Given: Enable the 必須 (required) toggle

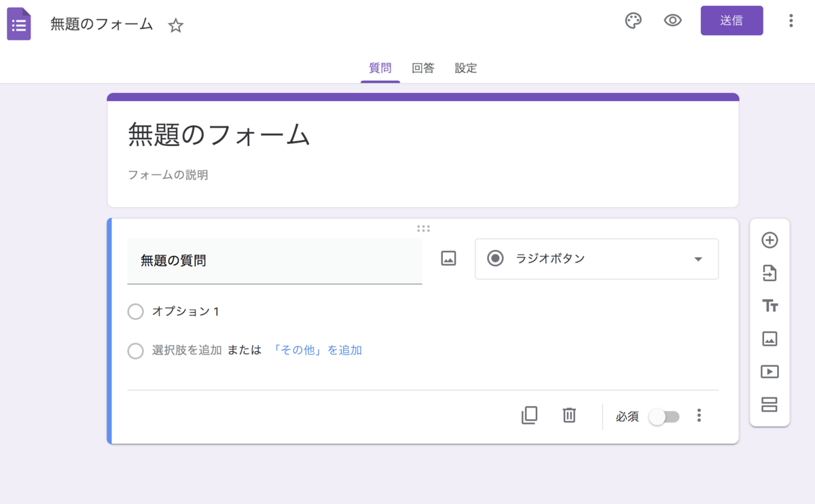Looking at the screenshot, I should (x=664, y=416).
